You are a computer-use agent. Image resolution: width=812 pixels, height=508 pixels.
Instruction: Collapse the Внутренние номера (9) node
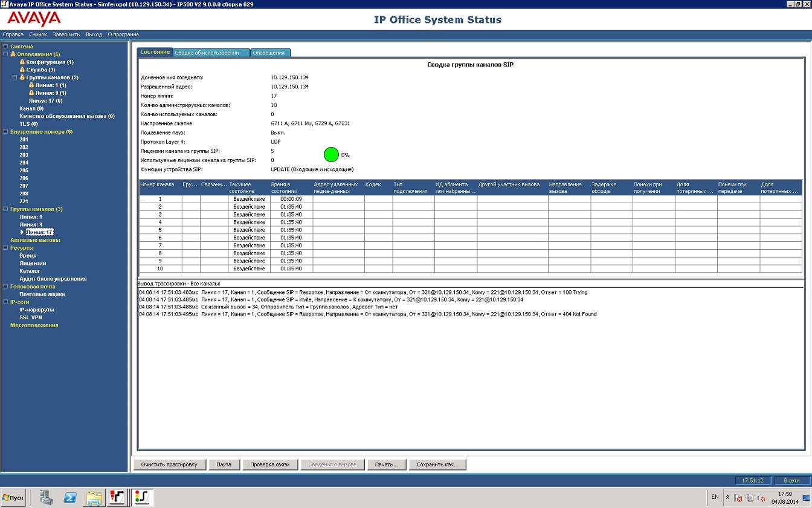[x=5, y=132]
